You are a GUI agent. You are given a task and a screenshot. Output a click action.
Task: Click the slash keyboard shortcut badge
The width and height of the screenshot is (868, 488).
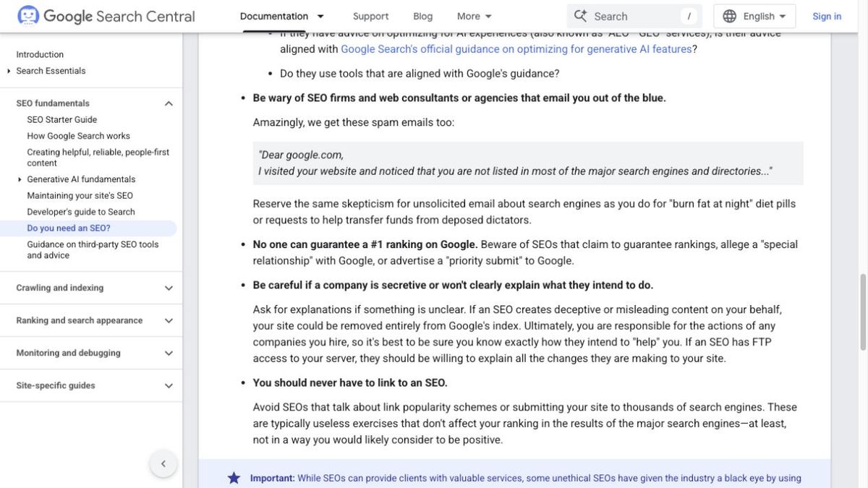[689, 16]
